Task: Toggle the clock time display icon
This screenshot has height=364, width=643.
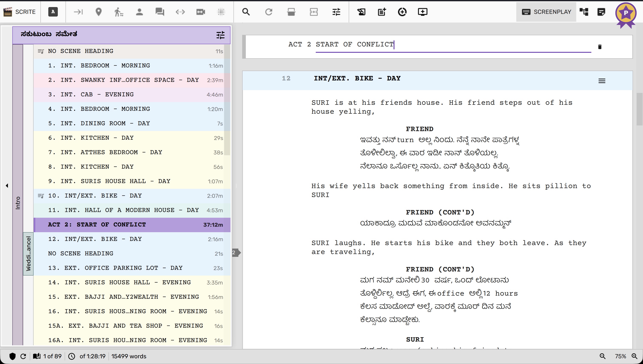Action: [x=72, y=356]
